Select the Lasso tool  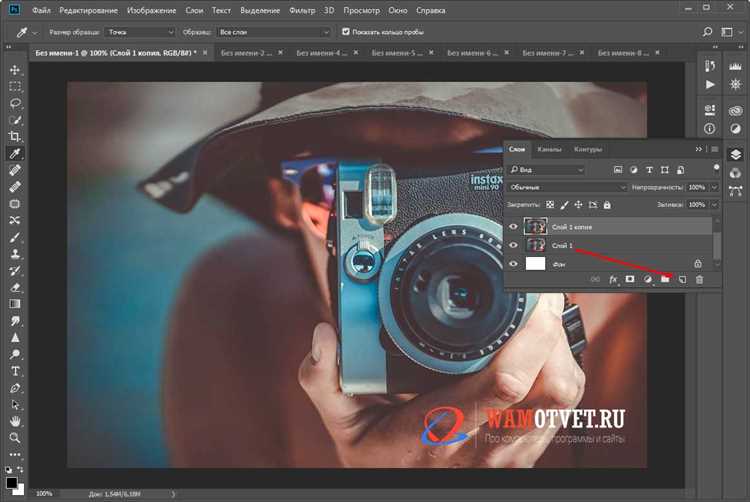(15, 103)
